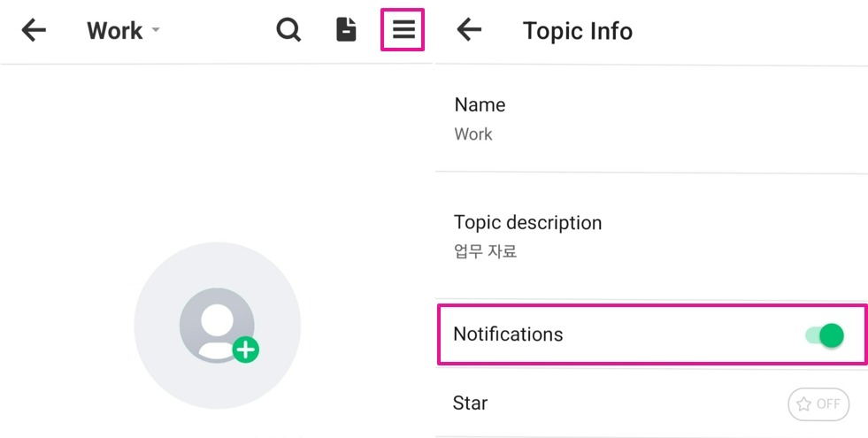Viewport: 868px width, 438px height.
Task: Tap the green plus badge
Action: pyautogui.click(x=246, y=350)
